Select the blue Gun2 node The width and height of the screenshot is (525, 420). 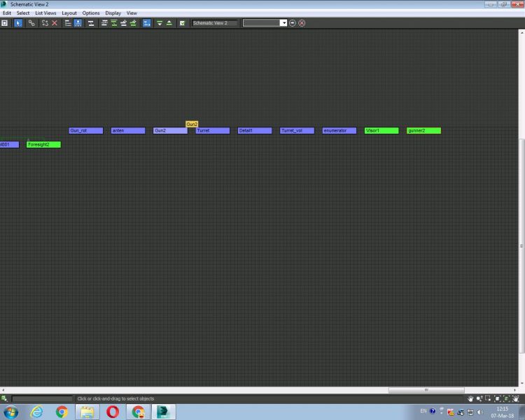pos(170,131)
